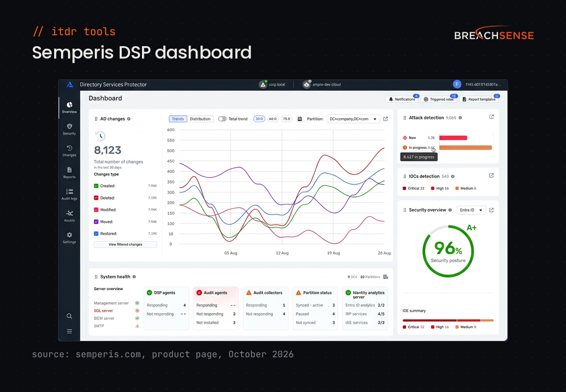
Task: Click the sidebar search magnifier icon
Action: (70, 316)
